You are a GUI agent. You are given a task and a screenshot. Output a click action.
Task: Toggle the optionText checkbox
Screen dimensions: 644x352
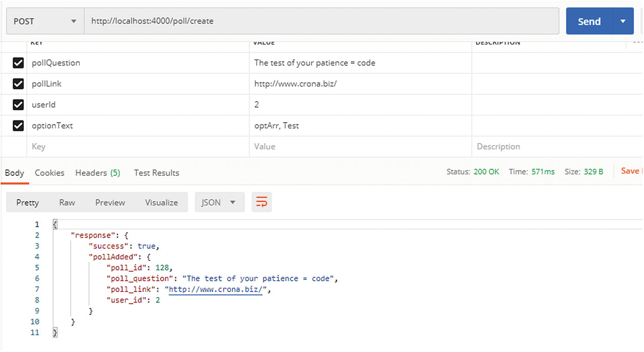click(18, 126)
